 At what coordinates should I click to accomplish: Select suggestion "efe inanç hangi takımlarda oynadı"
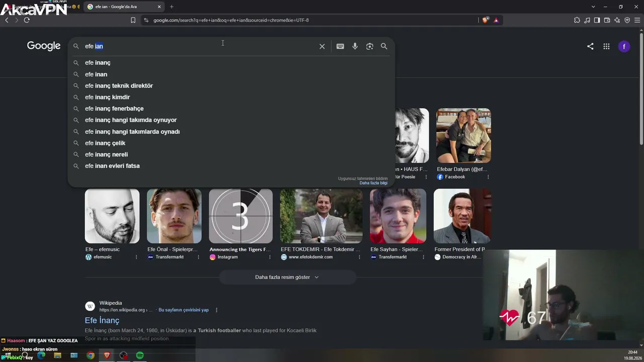coord(231,132)
